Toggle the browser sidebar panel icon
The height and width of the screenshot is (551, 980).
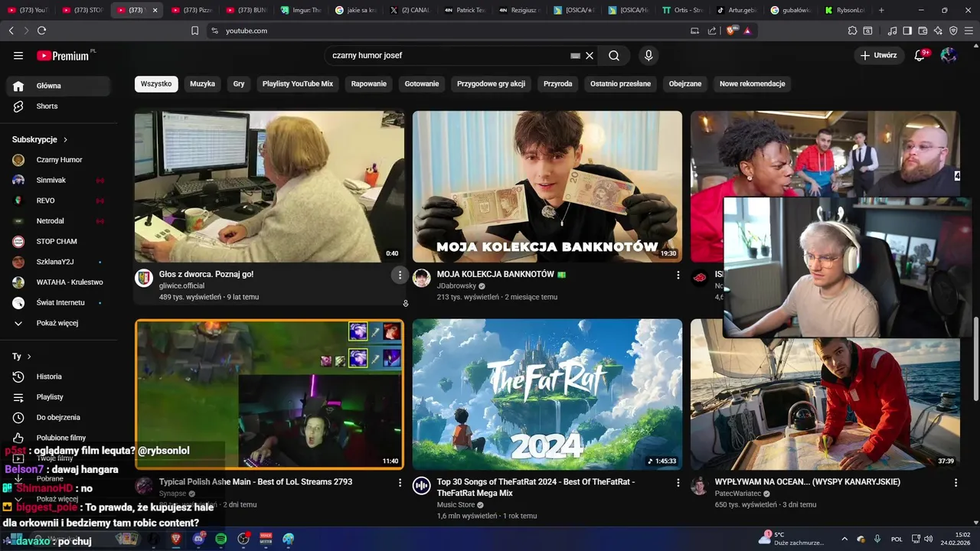point(907,31)
